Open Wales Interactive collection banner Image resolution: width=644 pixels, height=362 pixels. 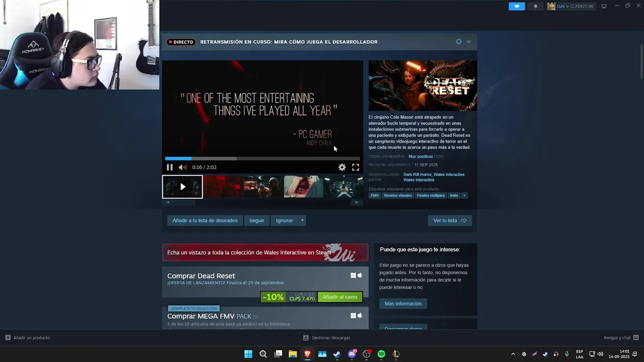(x=265, y=252)
